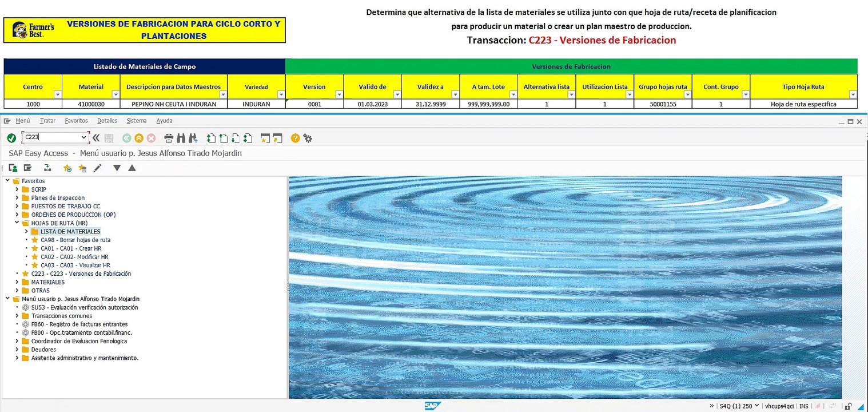Click the green Enter checkmark icon
The width and height of the screenshot is (868, 412).
pyautogui.click(x=11, y=138)
